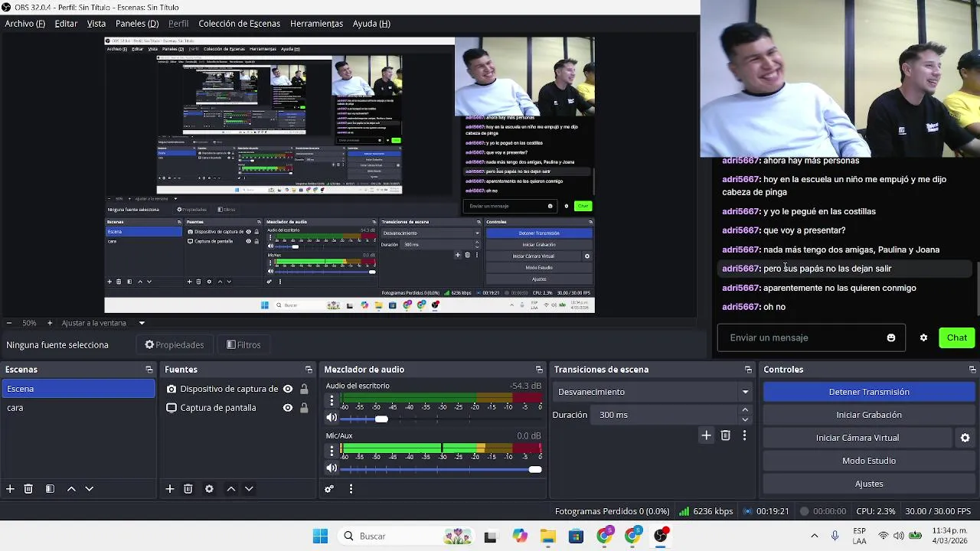Open Propiedades of the selected source
The height and width of the screenshot is (551, 980).
point(175,345)
